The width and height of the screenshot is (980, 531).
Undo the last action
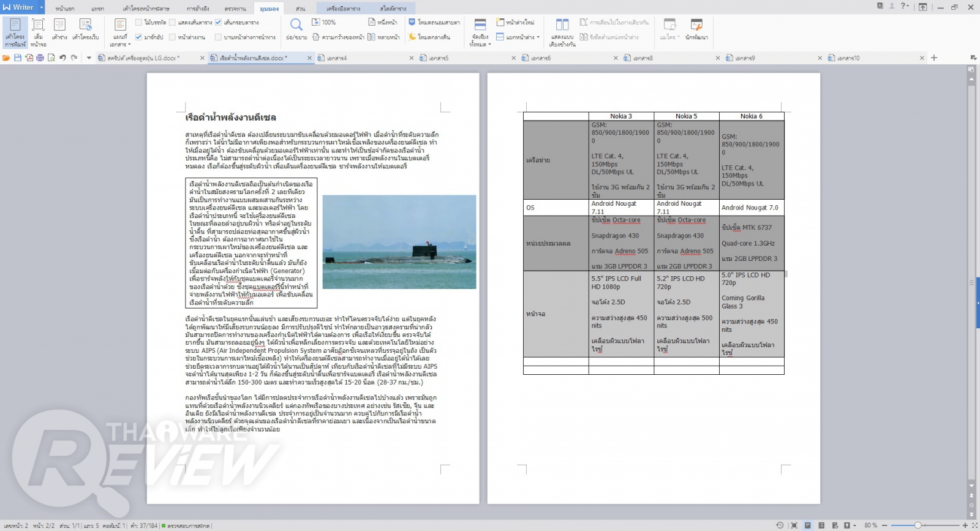coord(62,58)
